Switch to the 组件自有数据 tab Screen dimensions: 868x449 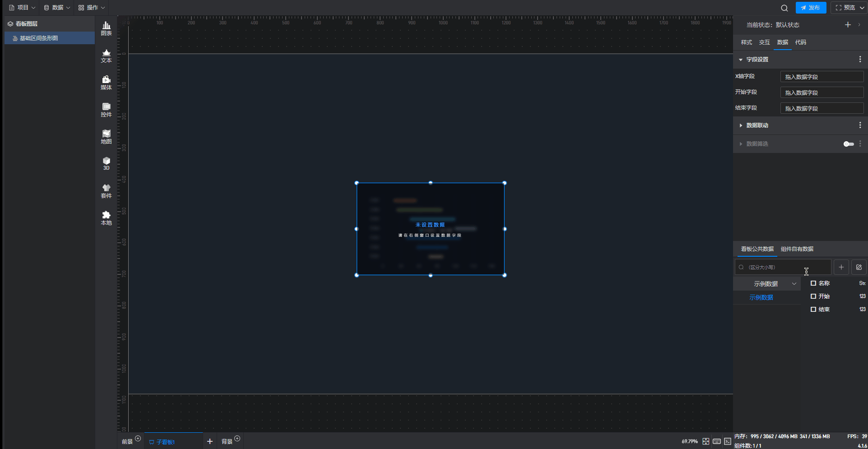point(797,249)
